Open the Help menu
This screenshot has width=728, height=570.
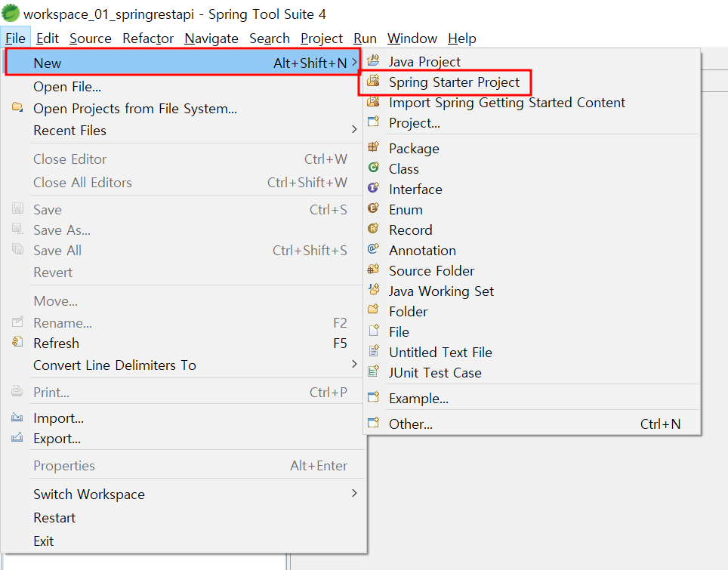(x=462, y=38)
